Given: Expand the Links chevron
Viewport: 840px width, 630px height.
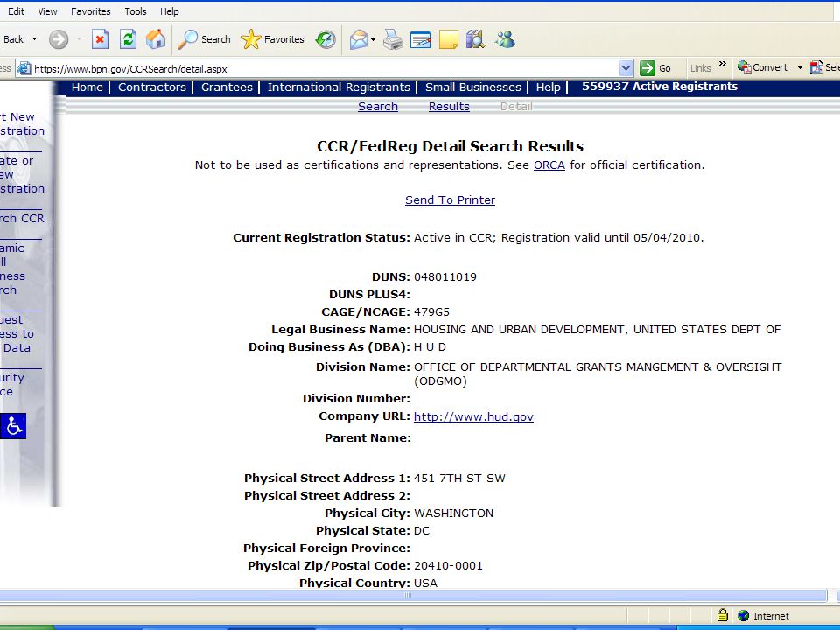Looking at the screenshot, I should tap(722, 64).
